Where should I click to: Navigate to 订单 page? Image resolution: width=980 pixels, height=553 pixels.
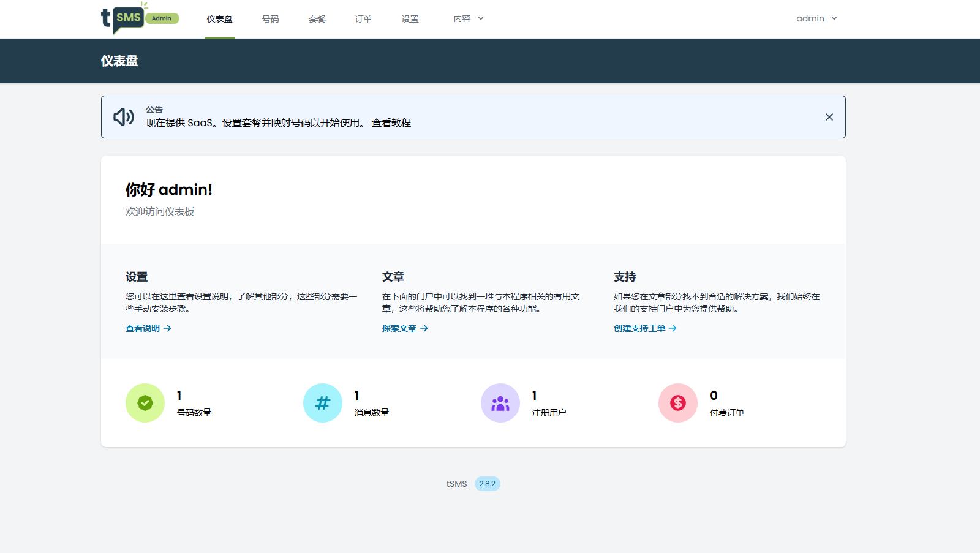point(363,19)
